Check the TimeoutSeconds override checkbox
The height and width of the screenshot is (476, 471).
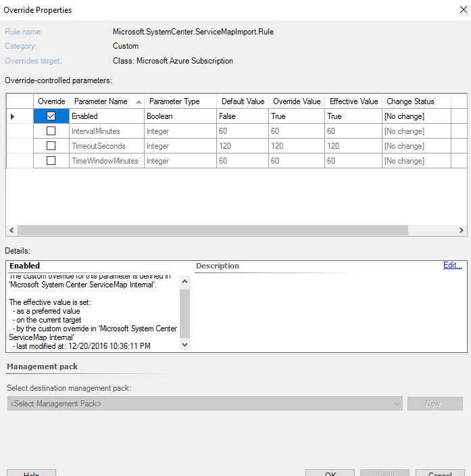[51, 146]
